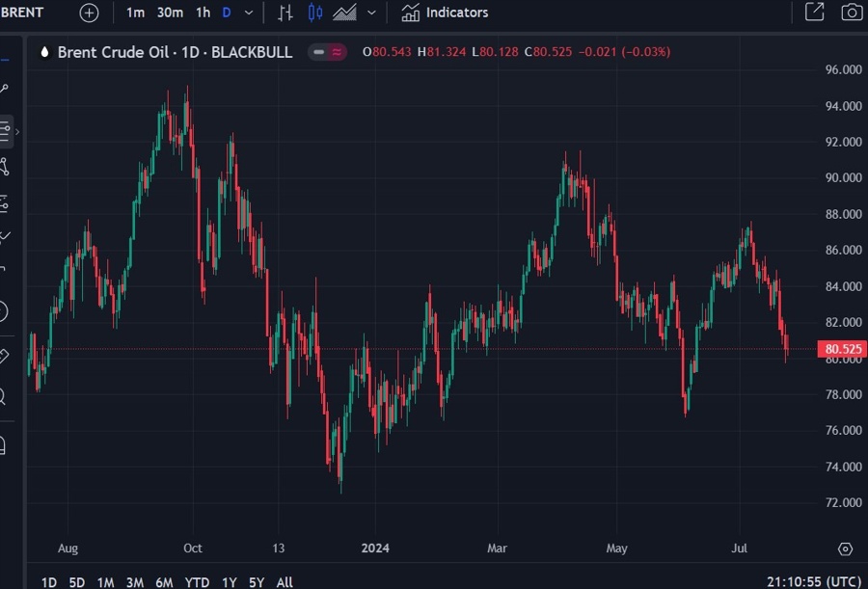Click the 88.000 price scale label

(x=844, y=214)
